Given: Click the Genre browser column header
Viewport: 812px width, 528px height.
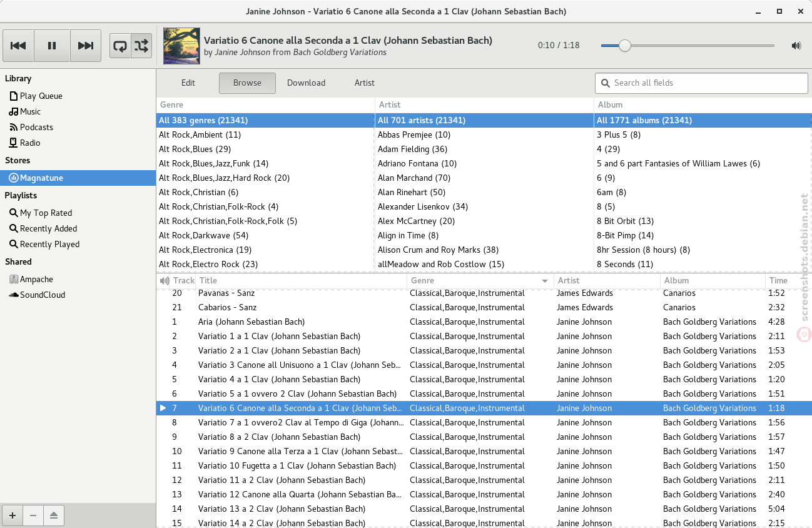Looking at the screenshot, I should [x=265, y=104].
